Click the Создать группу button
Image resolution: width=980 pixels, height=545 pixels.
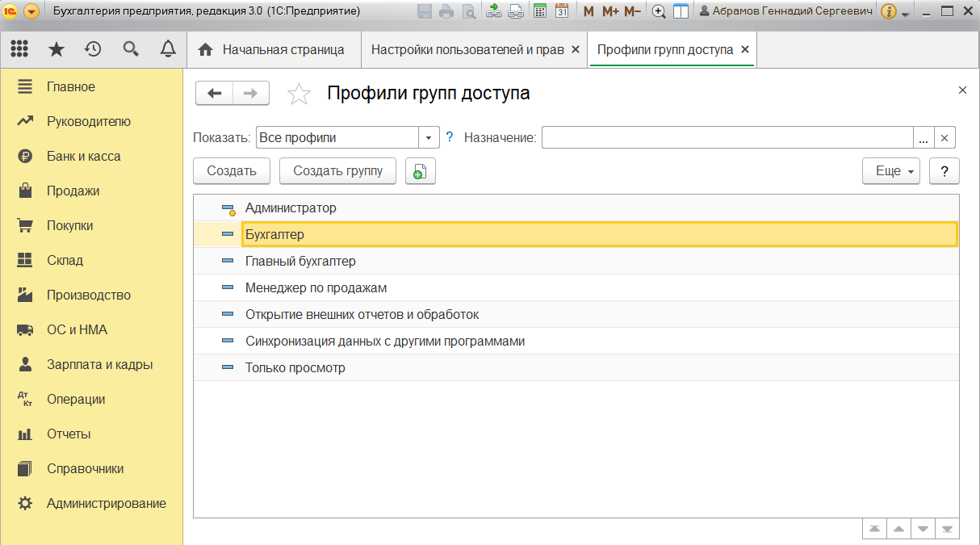point(337,171)
